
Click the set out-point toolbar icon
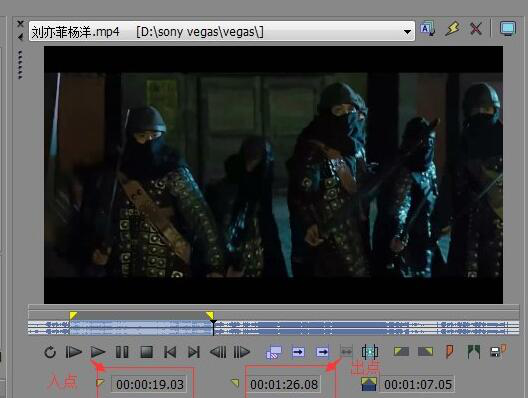(x=425, y=352)
